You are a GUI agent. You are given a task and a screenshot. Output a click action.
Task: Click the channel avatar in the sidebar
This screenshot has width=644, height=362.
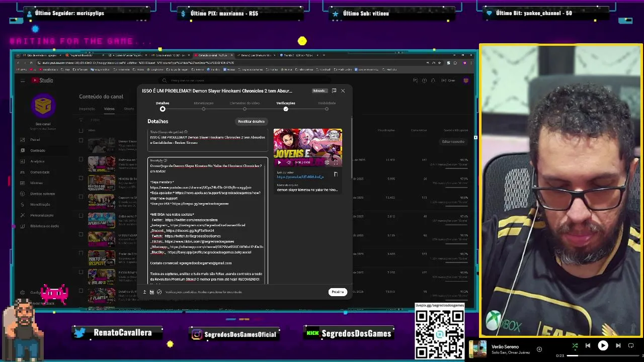pos(43,106)
